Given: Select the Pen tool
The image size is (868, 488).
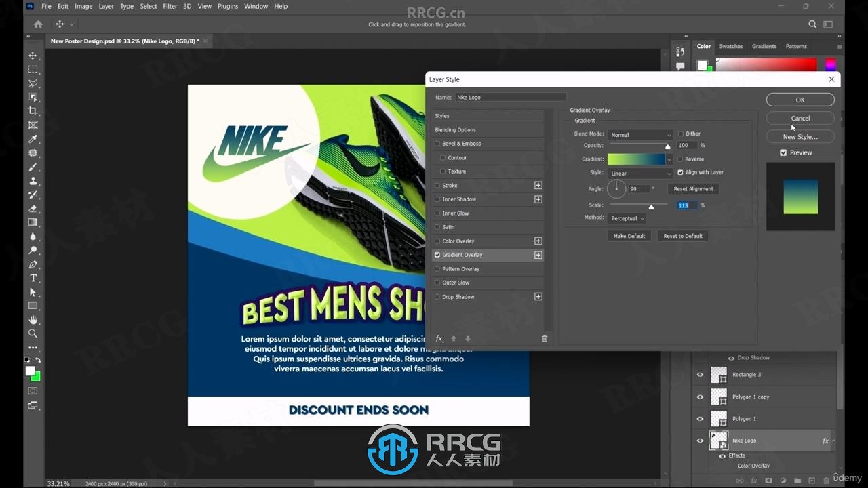Looking at the screenshot, I should (33, 264).
